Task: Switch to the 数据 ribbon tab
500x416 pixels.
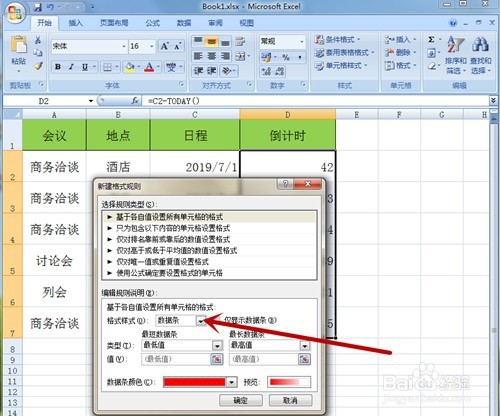Action: coord(184,23)
